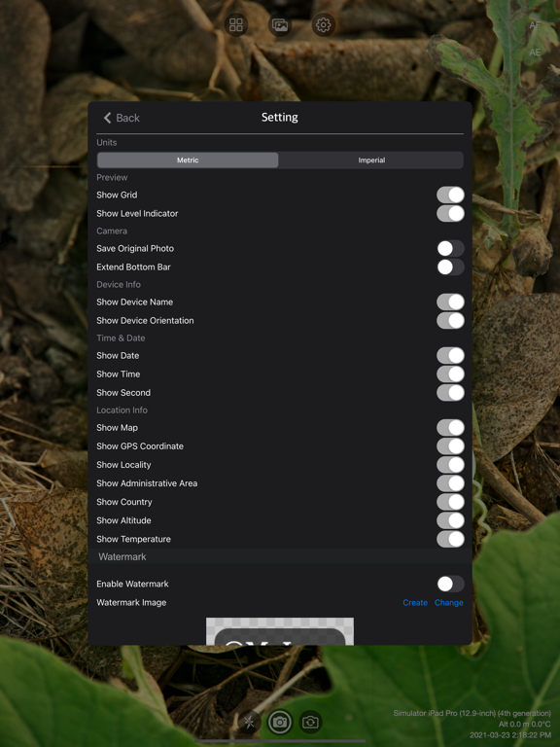Toggle the Show Device Name switch
Image resolution: width=560 pixels, height=747 pixels.
[450, 302]
